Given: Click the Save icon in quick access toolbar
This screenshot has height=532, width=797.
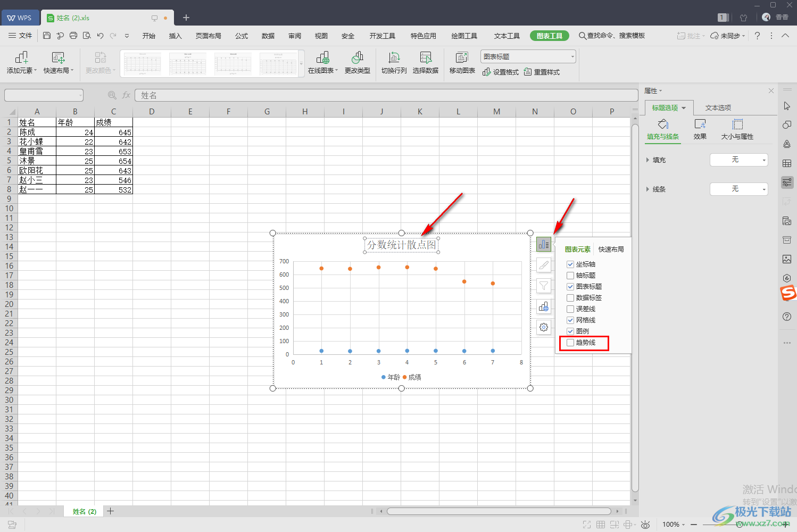Looking at the screenshot, I should point(47,36).
